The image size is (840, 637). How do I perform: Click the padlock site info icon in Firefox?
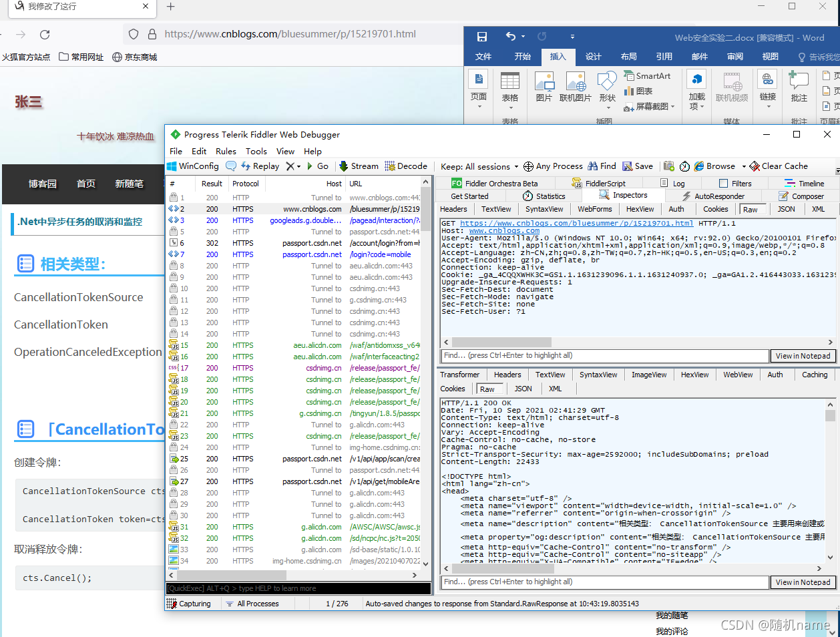coord(152,34)
